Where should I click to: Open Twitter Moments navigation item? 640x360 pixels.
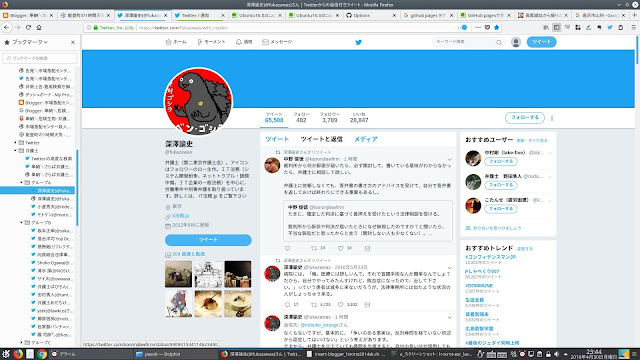click(211, 42)
